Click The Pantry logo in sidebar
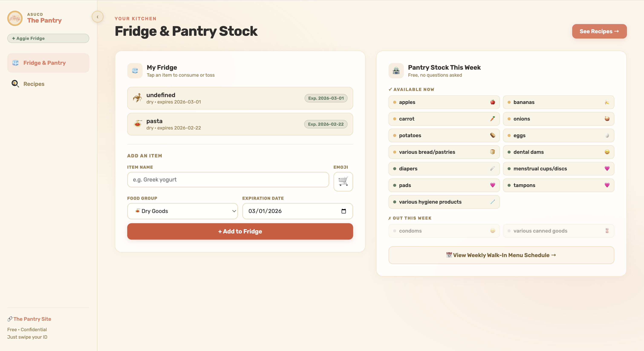 point(15,18)
